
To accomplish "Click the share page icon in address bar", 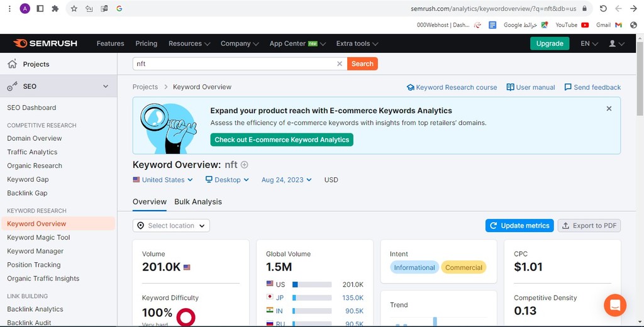I will (x=89, y=8).
